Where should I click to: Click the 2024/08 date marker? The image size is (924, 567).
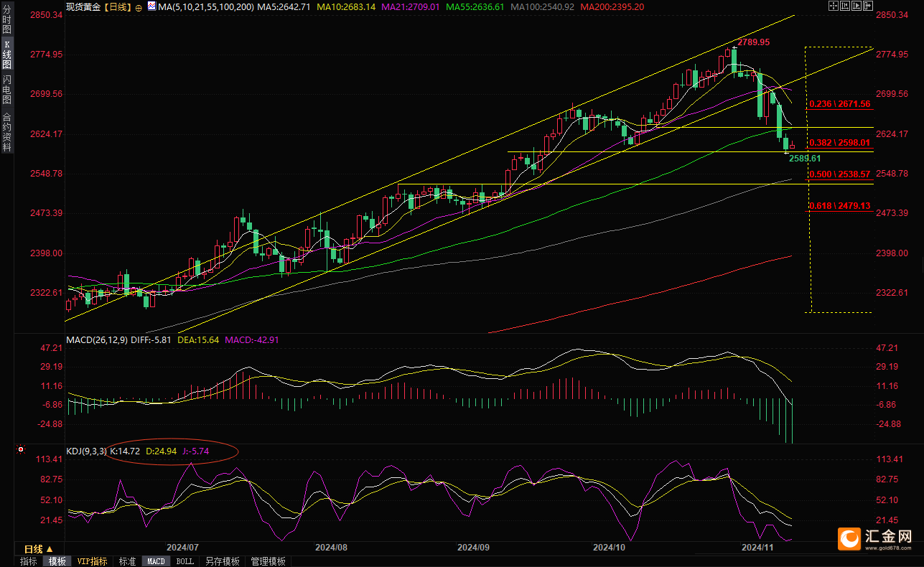[x=331, y=547]
